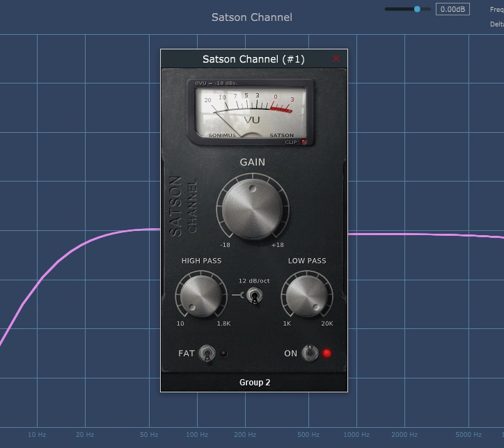504x448 pixels.
Task: Click the red ON indicator light
Action: coord(327,353)
